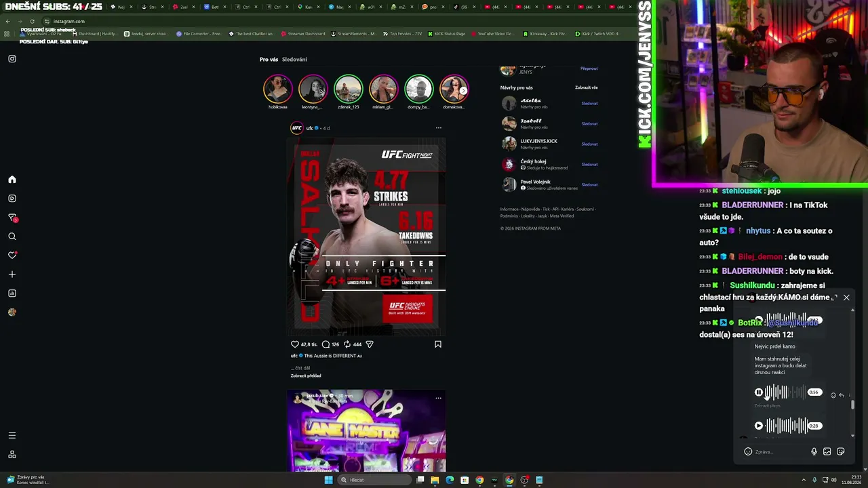Go to Home in Instagram sidebar
The height and width of the screenshot is (488, 868).
pyautogui.click(x=12, y=180)
